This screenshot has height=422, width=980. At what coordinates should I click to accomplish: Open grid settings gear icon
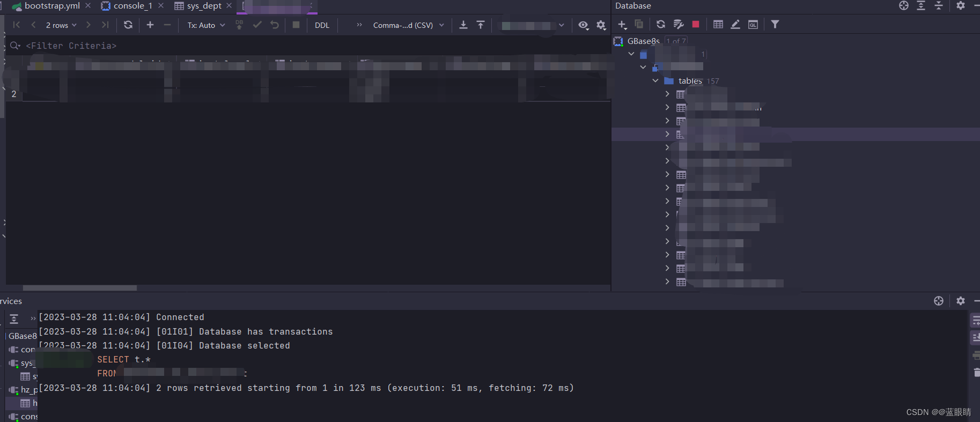[x=601, y=25]
